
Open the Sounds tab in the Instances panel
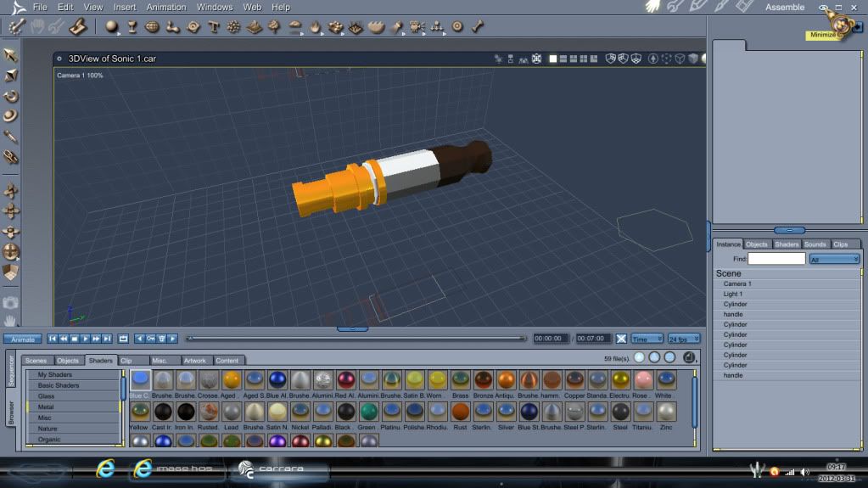(815, 244)
